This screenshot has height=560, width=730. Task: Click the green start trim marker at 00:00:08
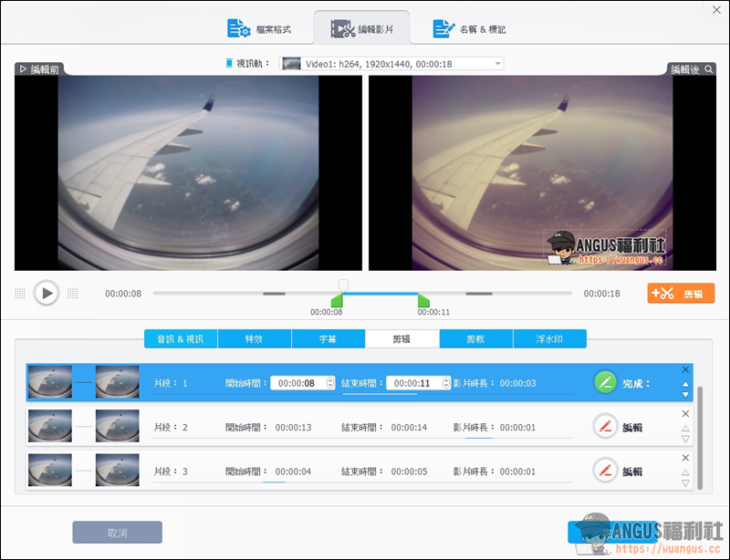[337, 300]
